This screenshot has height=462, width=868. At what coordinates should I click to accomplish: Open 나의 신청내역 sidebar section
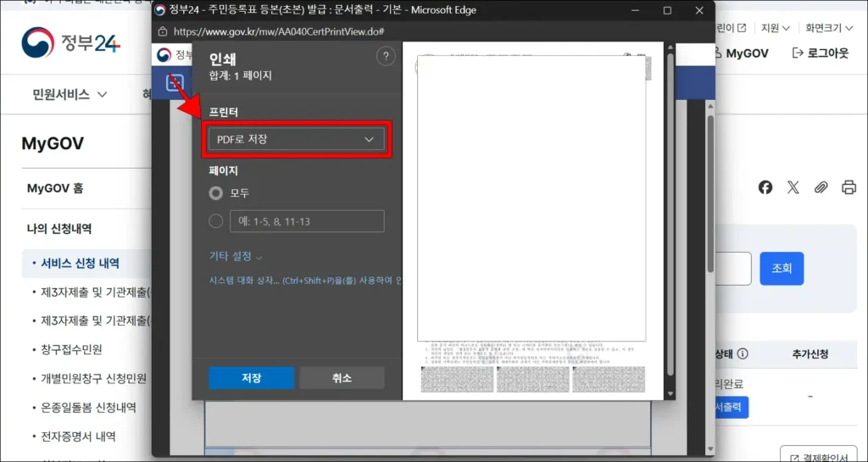pyautogui.click(x=59, y=228)
